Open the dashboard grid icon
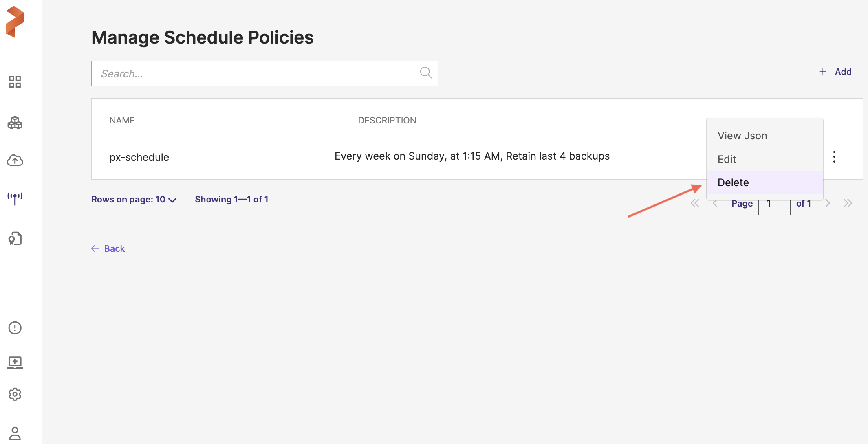868x444 pixels. pos(15,82)
